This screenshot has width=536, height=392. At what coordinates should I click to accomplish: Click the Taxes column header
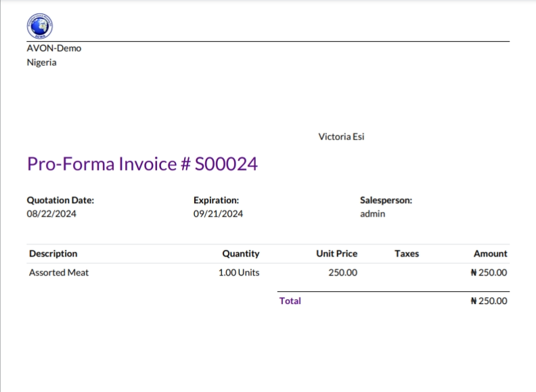pos(407,253)
